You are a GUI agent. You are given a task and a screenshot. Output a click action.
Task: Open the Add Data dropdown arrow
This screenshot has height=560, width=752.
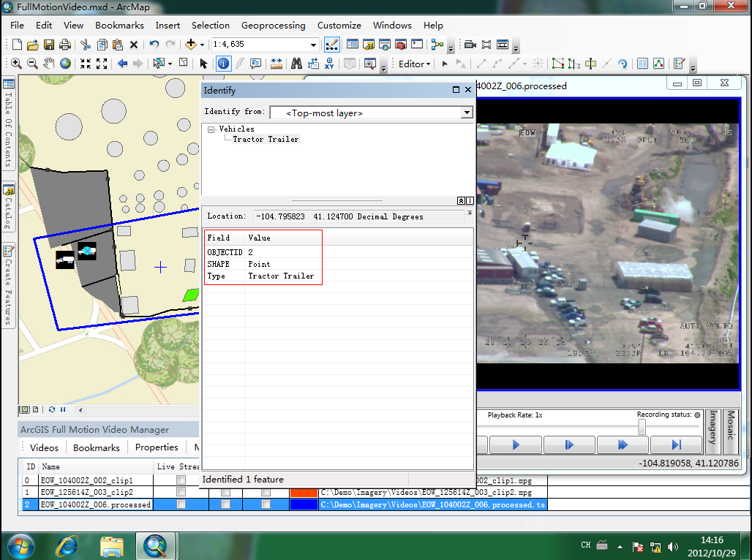[x=202, y=45]
